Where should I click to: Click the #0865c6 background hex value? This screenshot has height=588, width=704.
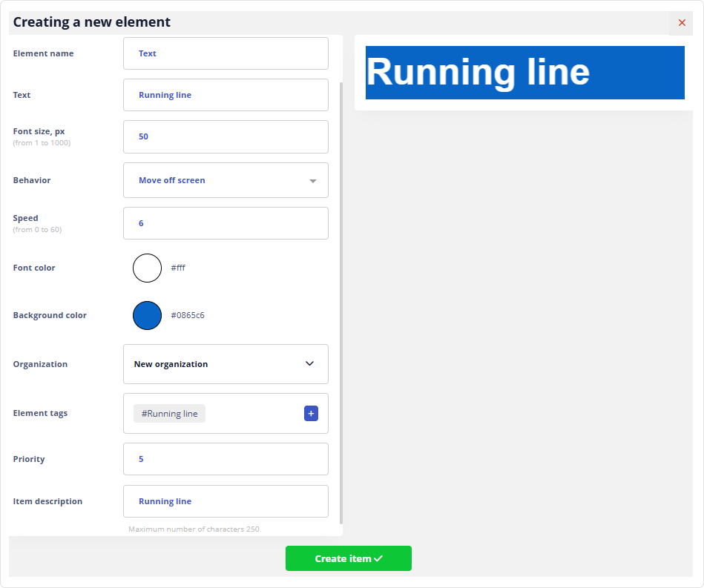click(188, 315)
